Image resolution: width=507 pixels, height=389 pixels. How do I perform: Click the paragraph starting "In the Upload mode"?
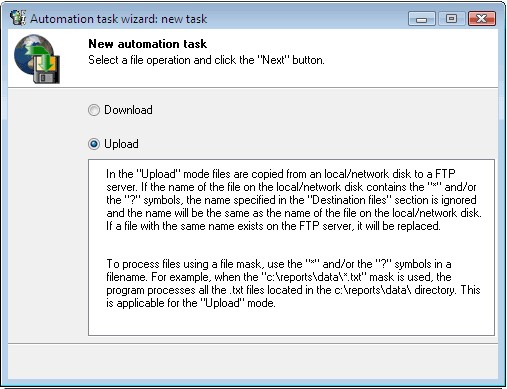pyautogui.click(x=294, y=200)
